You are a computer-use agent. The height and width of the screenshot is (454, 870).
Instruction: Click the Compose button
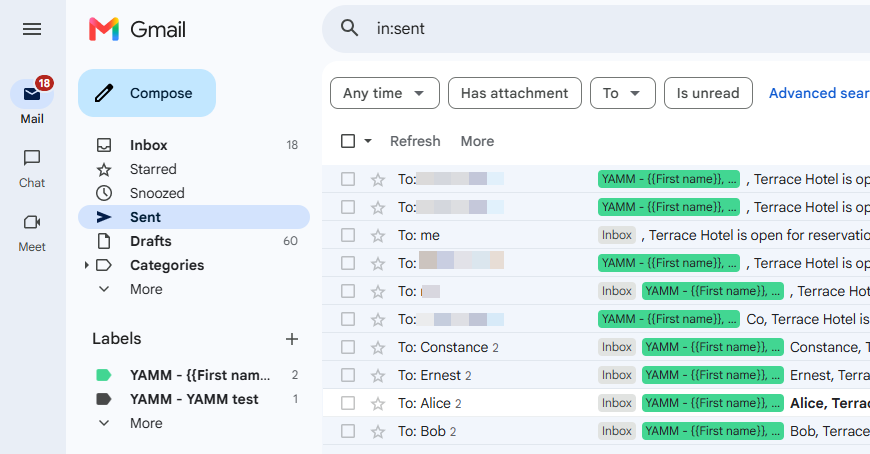147,93
